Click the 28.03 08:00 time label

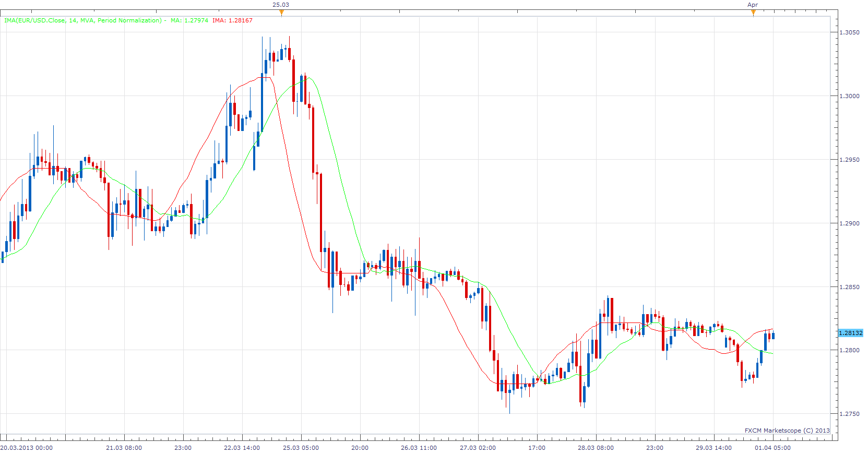coord(596,448)
